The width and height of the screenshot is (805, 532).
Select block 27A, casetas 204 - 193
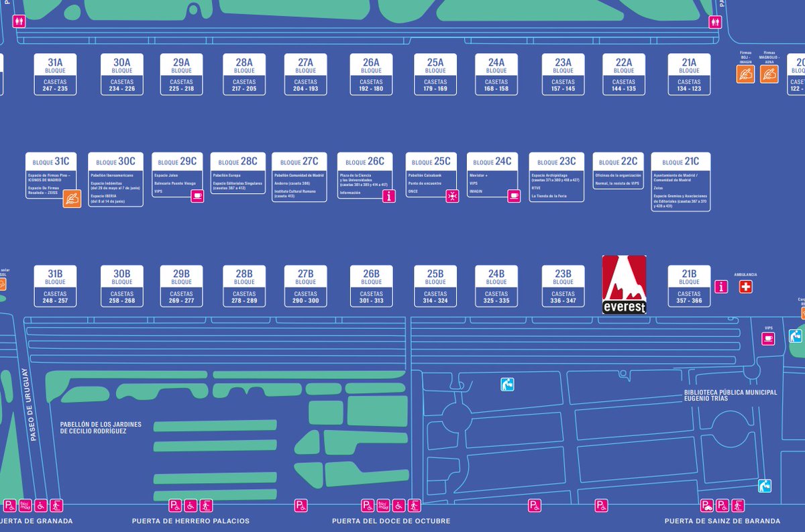(305, 74)
